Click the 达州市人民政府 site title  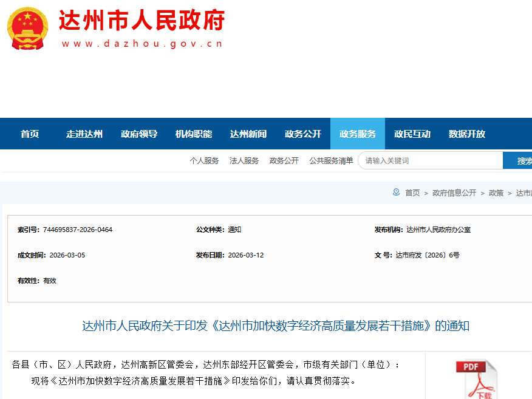[142, 21]
